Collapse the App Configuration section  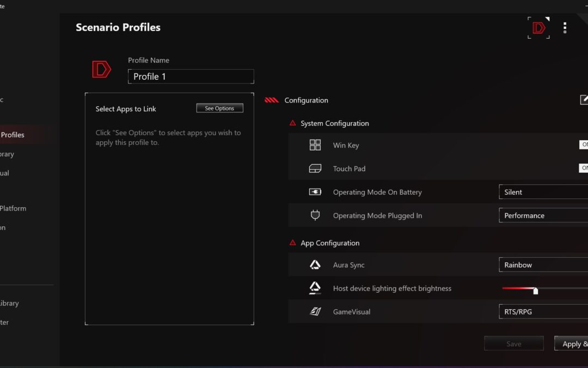coord(293,243)
